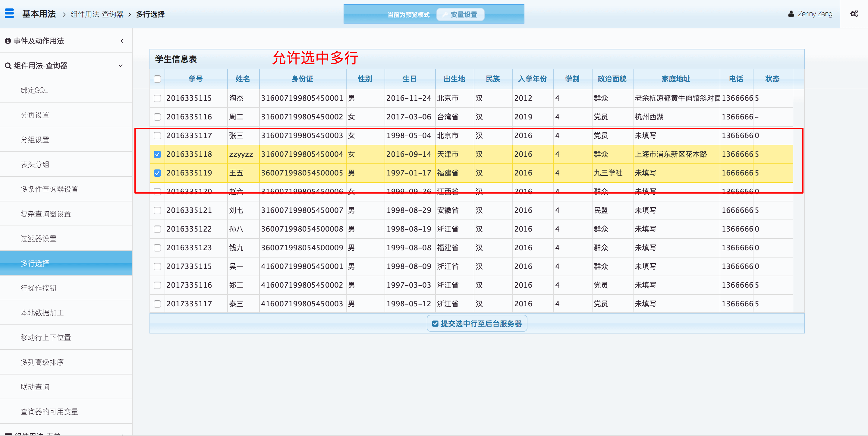Click the hamburger menu icon
Image resolution: width=868 pixels, height=436 pixels.
9,14
